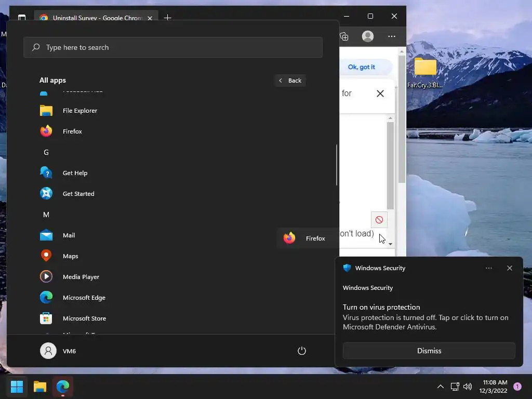The width and height of the screenshot is (532, 399).
Task: Open a new tab in Edge
Action: click(x=167, y=17)
